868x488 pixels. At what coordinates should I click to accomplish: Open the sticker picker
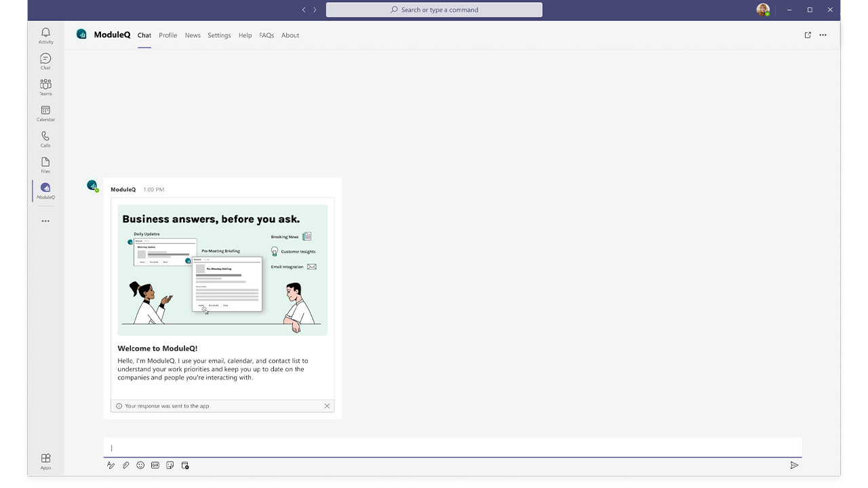170,465
